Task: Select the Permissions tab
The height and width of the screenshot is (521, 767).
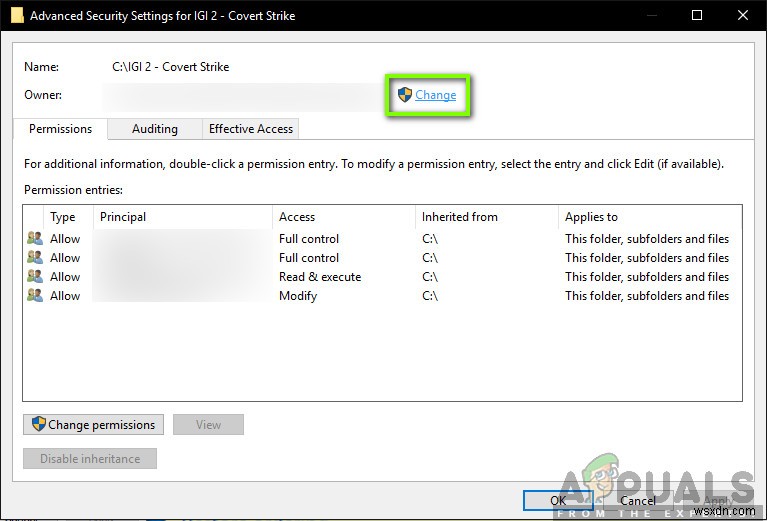Action: pyautogui.click(x=60, y=129)
